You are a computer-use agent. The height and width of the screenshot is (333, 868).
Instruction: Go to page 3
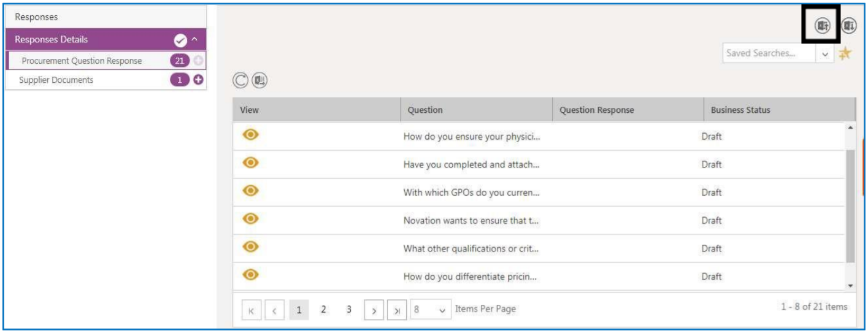(x=348, y=309)
